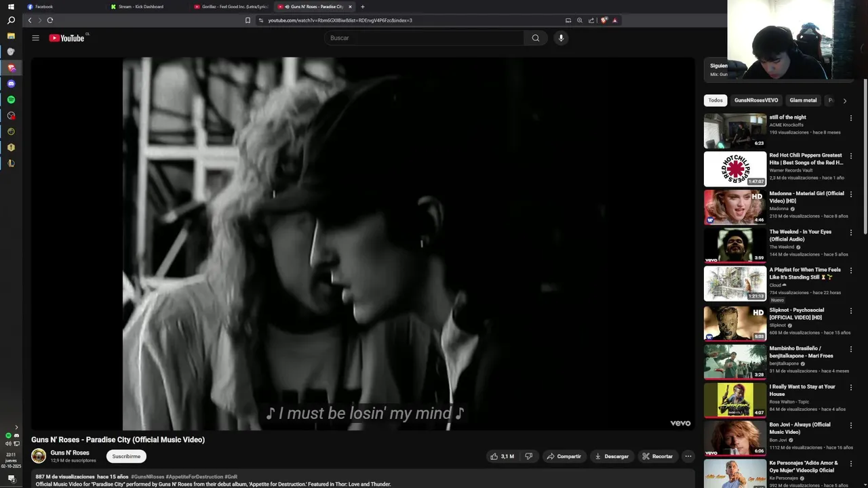Select the 'Glam metal' filter chip
This screenshot has height=488, width=868.
point(803,100)
